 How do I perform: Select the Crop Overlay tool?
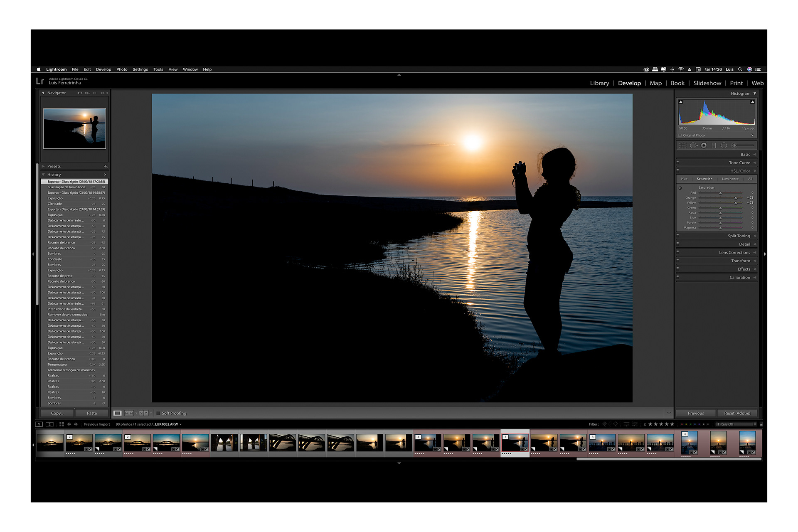(x=682, y=145)
